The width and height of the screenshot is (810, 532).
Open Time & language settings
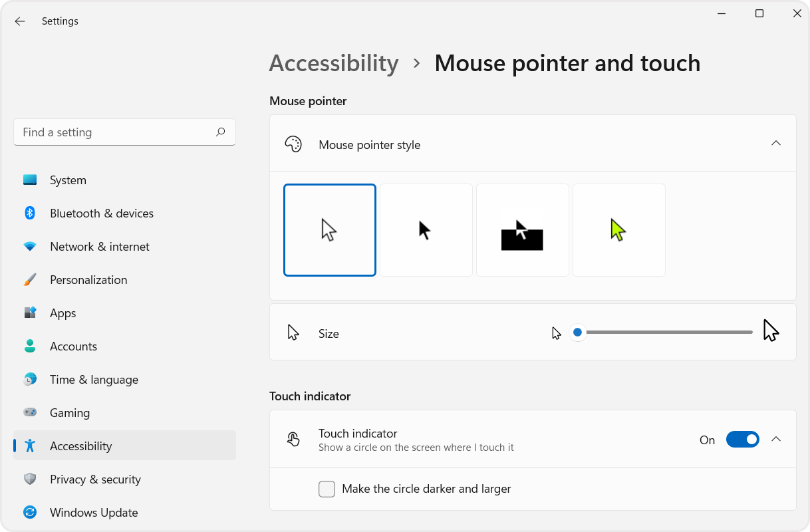click(x=94, y=379)
